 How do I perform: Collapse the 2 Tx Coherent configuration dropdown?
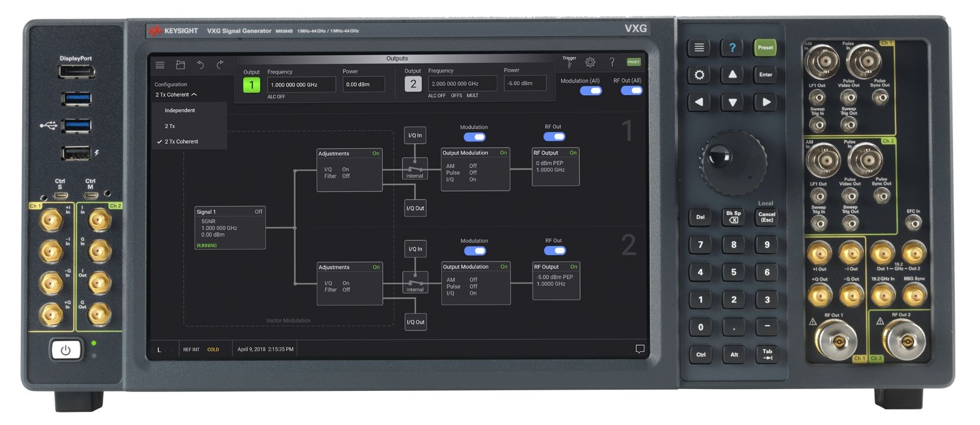(176, 95)
